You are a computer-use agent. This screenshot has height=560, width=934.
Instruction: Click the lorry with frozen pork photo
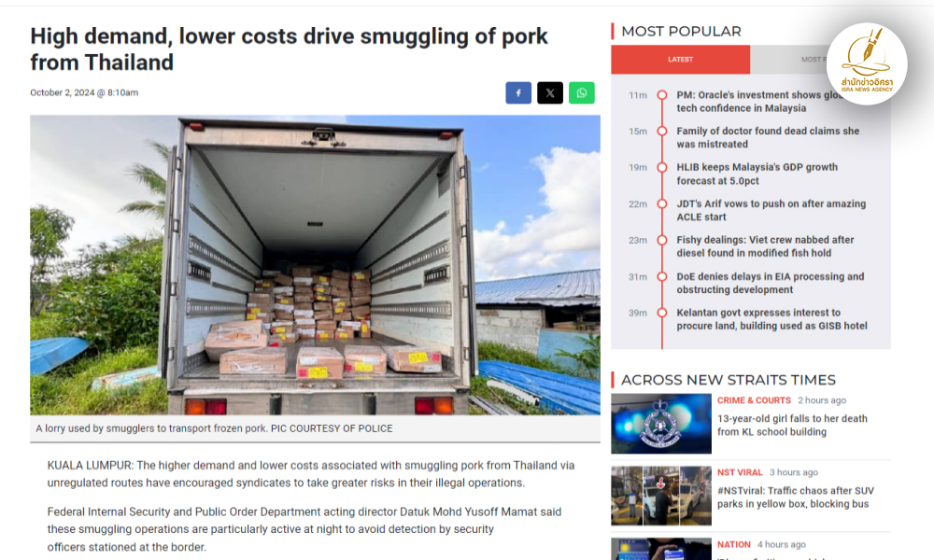[315, 265]
